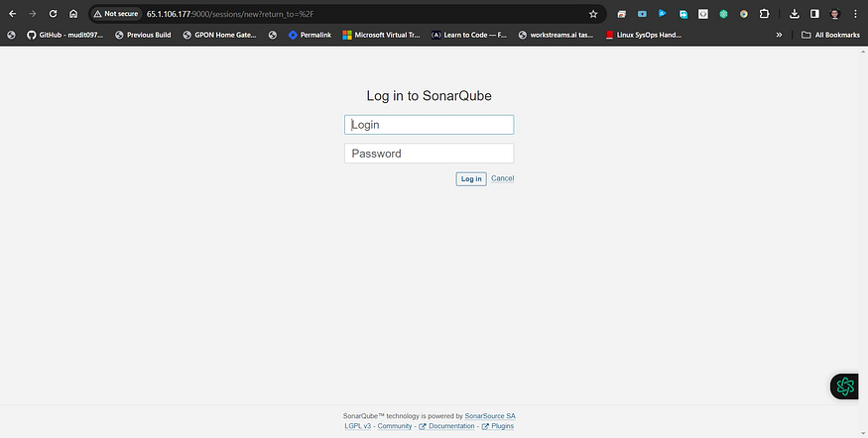
Task: Open the SonarSource SA link
Action: click(490, 416)
